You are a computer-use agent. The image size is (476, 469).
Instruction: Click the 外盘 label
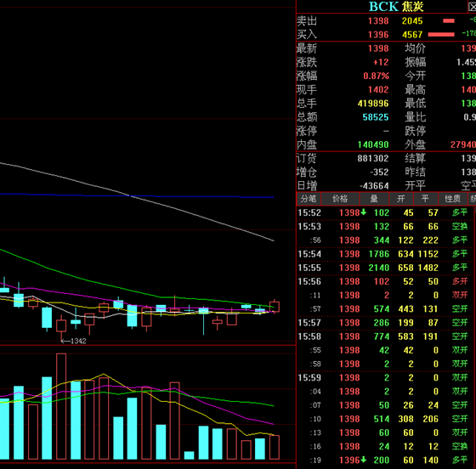[x=416, y=144]
